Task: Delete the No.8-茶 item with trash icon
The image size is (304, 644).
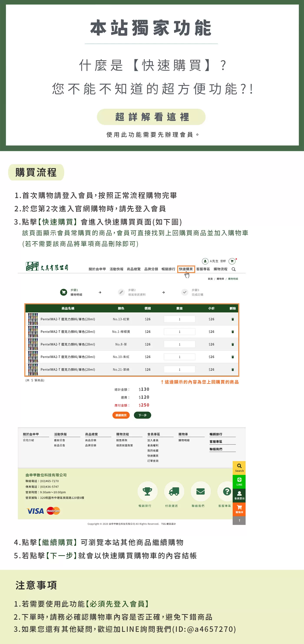Action: coord(233,344)
